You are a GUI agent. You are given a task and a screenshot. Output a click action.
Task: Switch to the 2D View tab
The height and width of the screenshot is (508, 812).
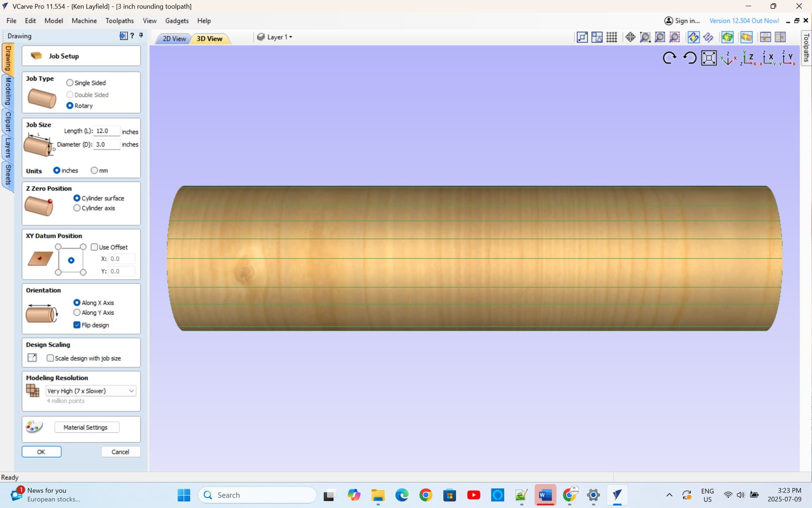coord(174,39)
